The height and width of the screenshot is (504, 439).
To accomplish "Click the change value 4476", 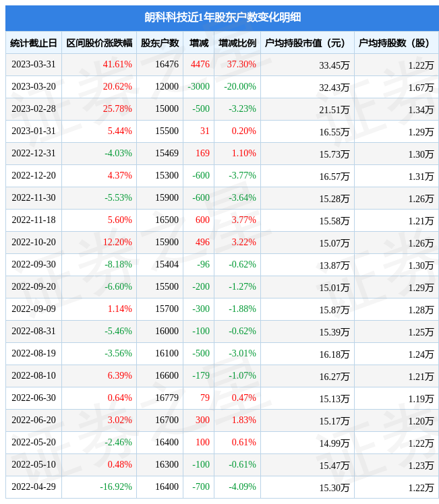I will click(x=200, y=64).
